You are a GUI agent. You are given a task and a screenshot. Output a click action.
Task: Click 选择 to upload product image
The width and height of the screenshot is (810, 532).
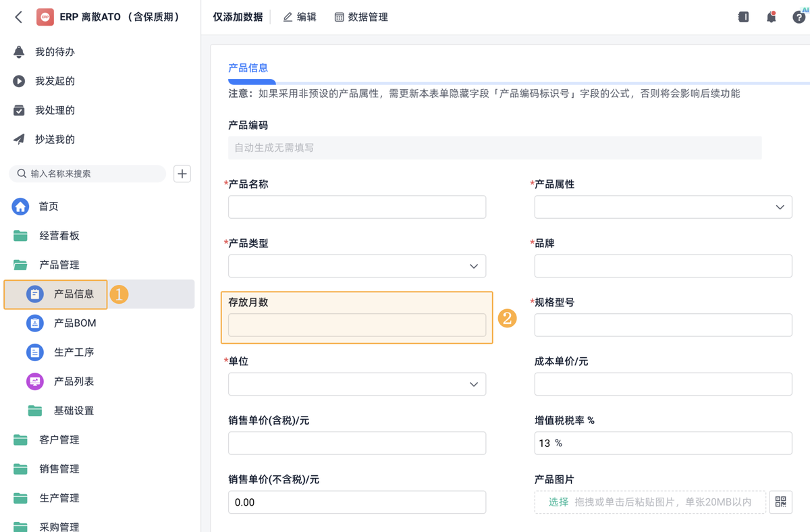pyautogui.click(x=558, y=502)
